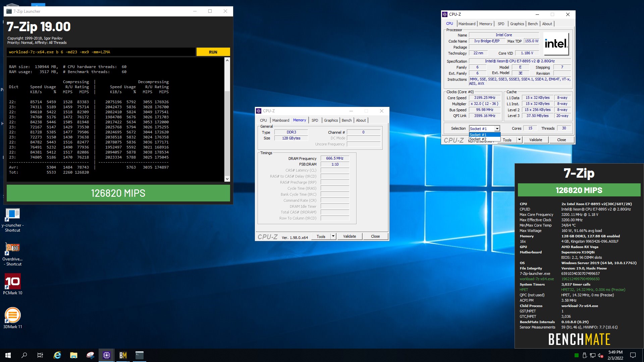Click the 128 GBytes memory size field
The height and width of the screenshot is (362, 644).
(291, 138)
